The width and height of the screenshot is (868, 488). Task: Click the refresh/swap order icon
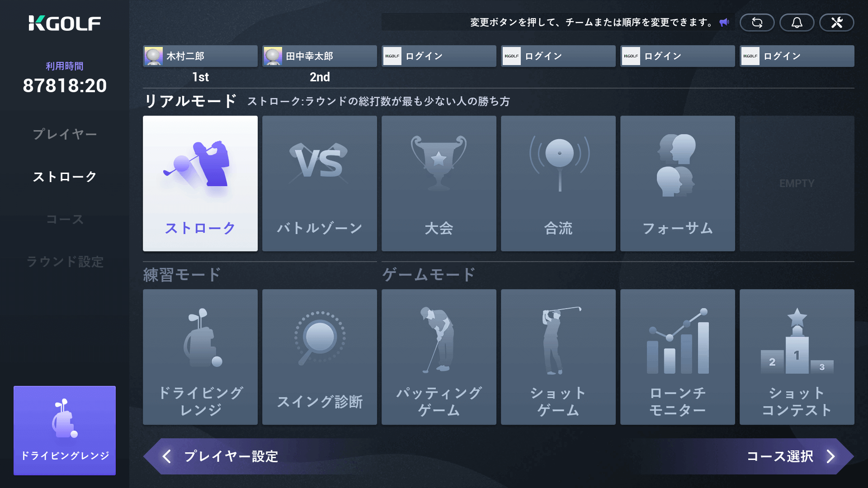click(x=757, y=23)
